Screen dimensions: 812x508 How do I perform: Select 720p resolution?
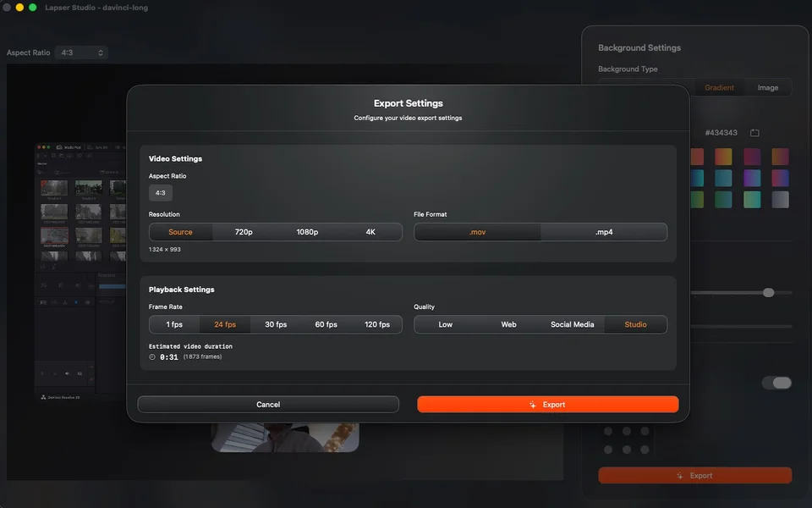(244, 232)
